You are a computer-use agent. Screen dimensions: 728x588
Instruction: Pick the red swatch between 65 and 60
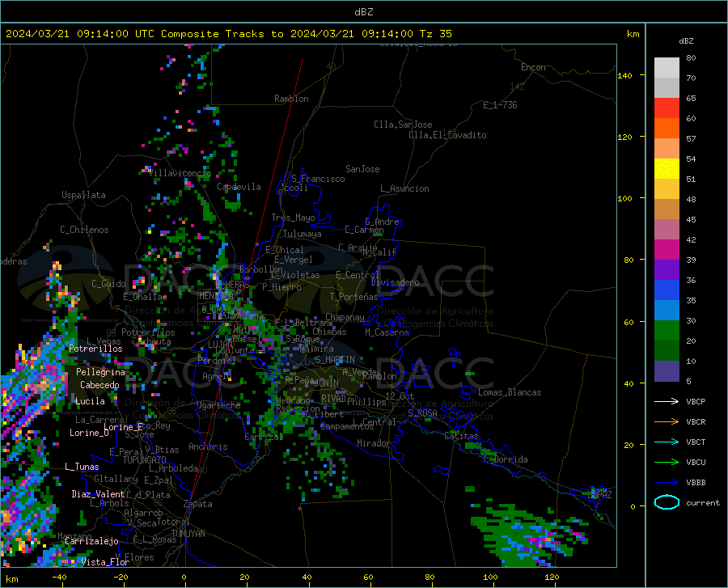pos(667,108)
